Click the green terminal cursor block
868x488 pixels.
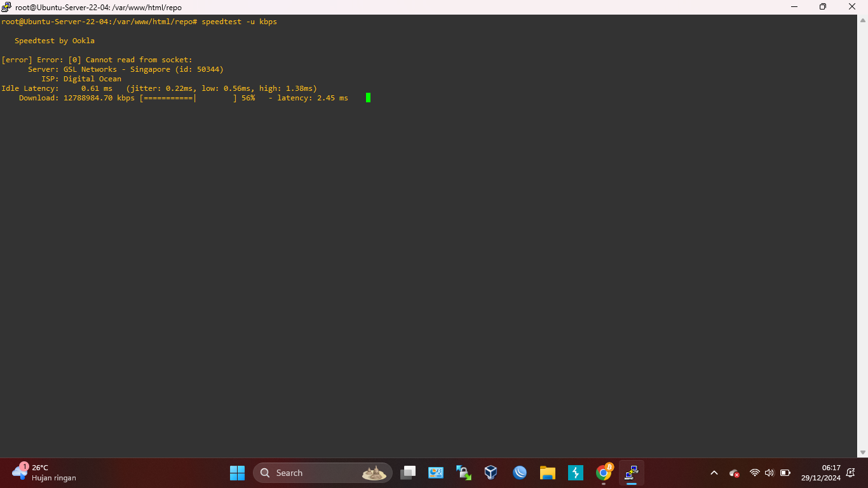click(x=368, y=98)
